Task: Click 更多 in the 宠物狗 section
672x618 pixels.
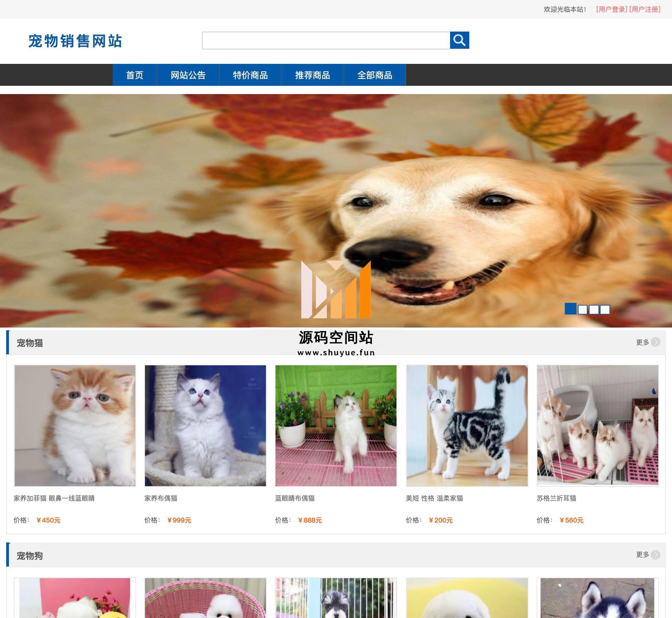Action: click(642, 554)
